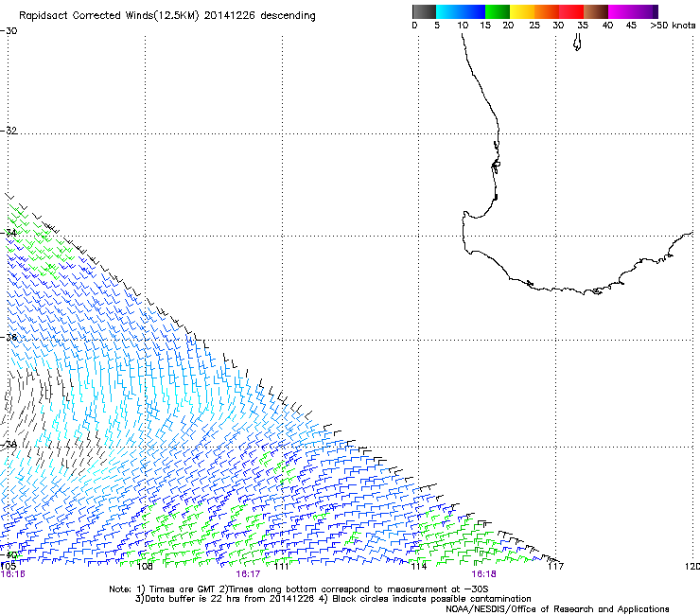Click the latitude label '-30'
The height and width of the screenshot is (615, 700).
tap(9, 31)
